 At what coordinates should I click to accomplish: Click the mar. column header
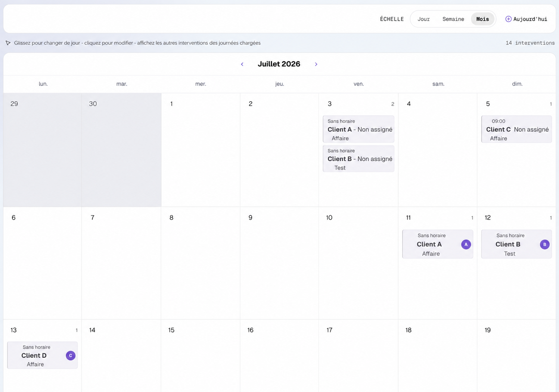coord(122,84)
